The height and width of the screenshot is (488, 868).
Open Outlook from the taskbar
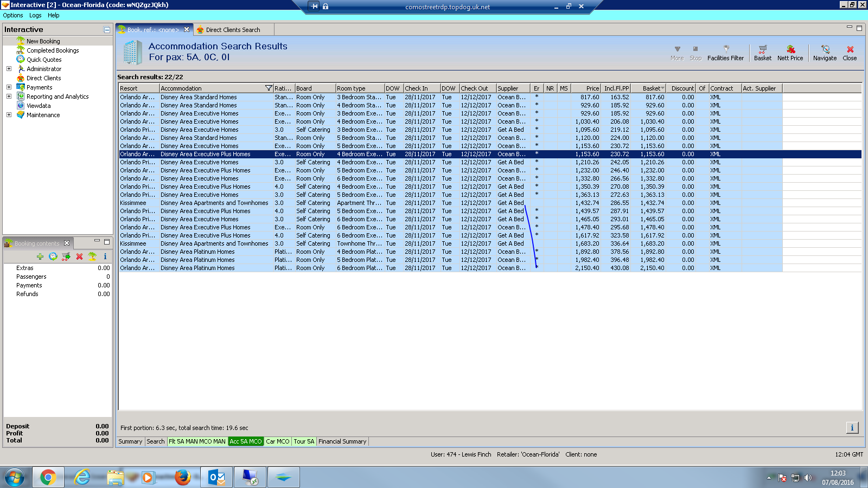click(x=216, y=477)
